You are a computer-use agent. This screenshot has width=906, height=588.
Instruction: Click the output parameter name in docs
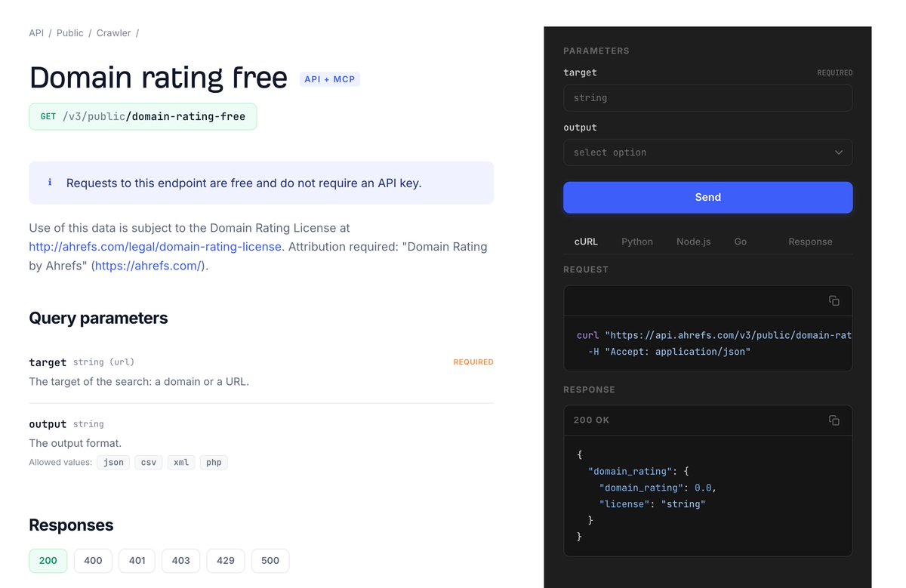(x=48, y=424)
